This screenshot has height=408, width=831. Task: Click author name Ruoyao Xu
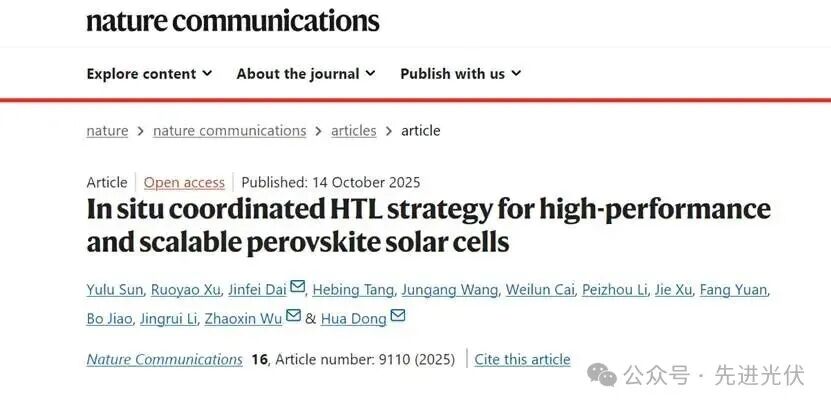tap(185, 290)
